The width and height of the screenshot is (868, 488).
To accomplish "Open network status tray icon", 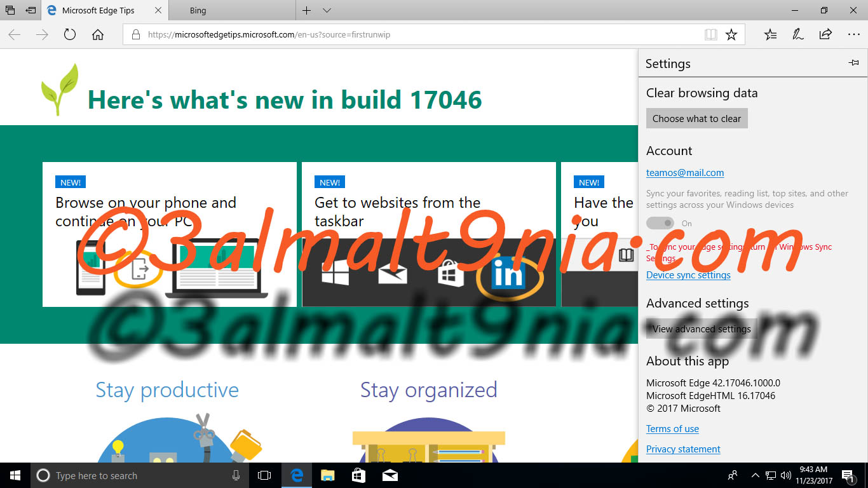I will [770, 475].
